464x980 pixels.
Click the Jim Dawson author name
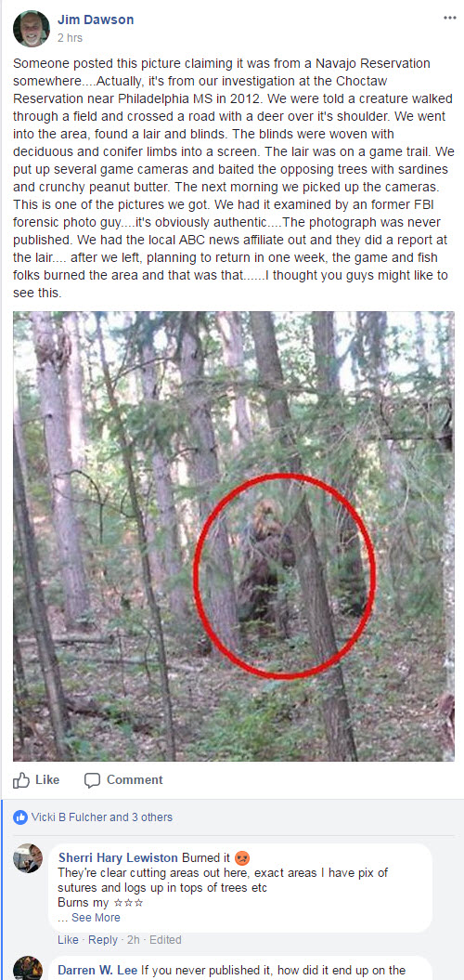tap(96, 20)
